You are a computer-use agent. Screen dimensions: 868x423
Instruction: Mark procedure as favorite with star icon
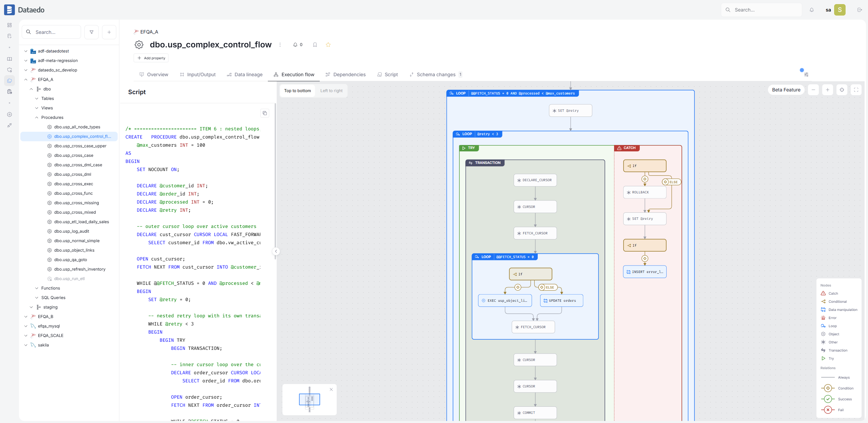[x=328, y=45]
